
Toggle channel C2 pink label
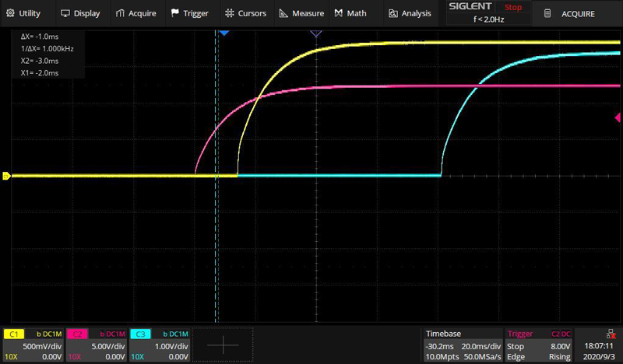[x=78, y=334]
